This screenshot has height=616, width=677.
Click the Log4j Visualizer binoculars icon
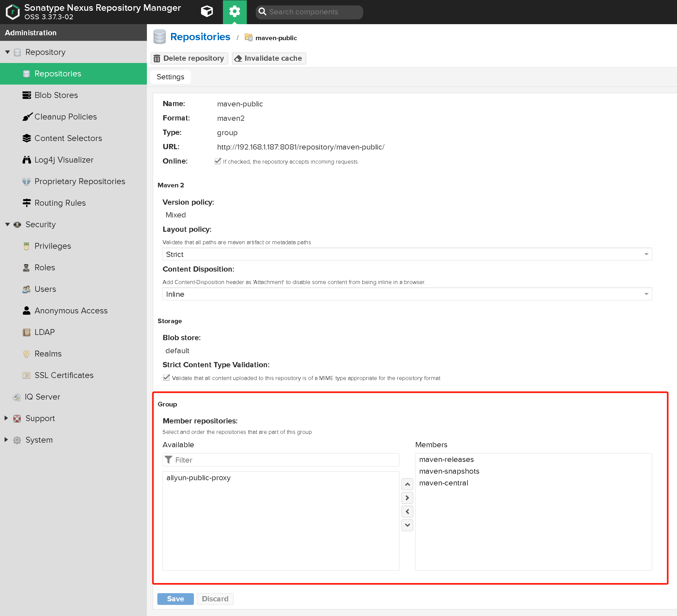coord(26,160)
